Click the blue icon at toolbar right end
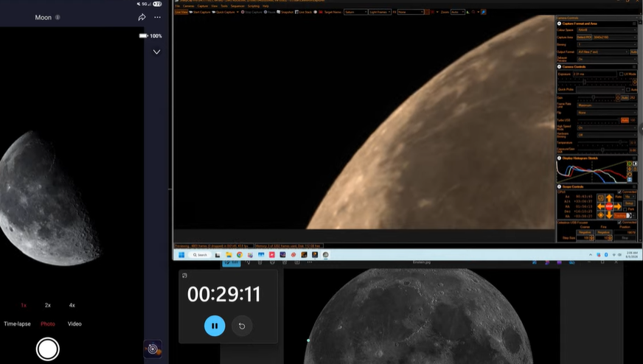 pyautogui.click(x=484, y=12)
